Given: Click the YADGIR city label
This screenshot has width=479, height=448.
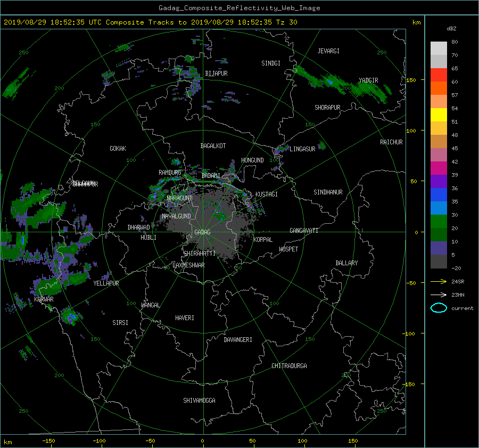Looking at the screenshot, I should [368, 80].
